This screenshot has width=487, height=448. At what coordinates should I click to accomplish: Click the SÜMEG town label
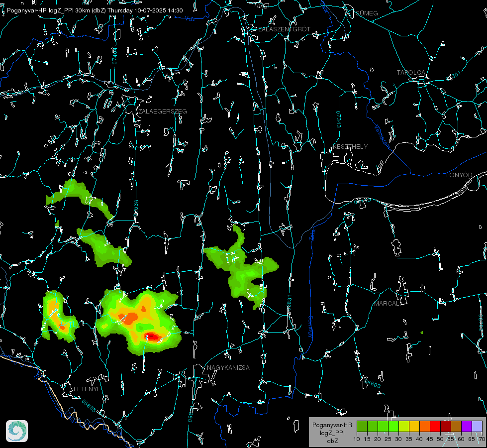click(367, 13)
